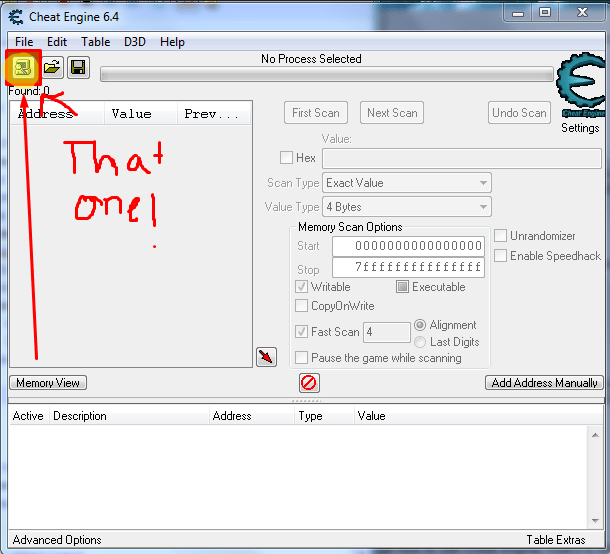Click the Next Scan button
Image resolution: width=610 pixels, height=554 pixels.
(x=392, y=113)
